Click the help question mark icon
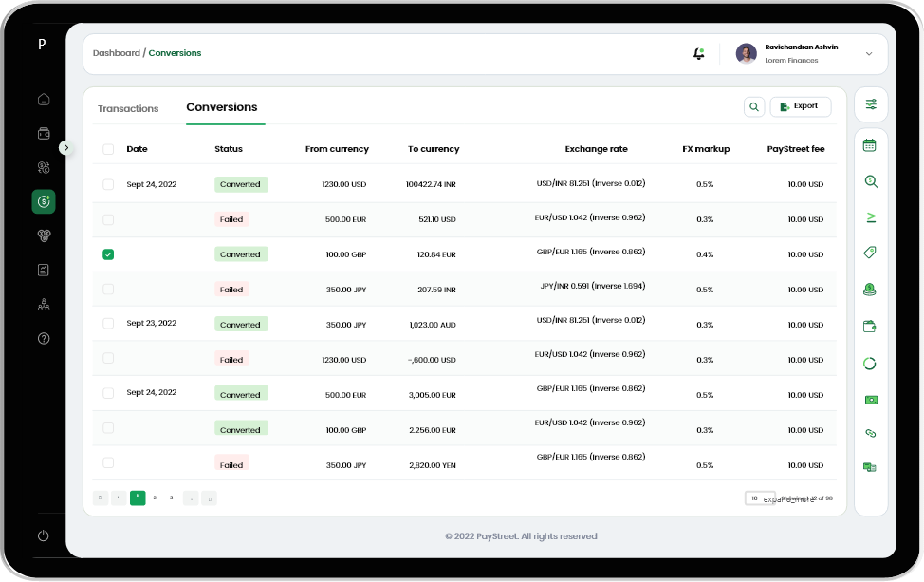This screenshot has height=582, width=924. [x=44, y=338]
